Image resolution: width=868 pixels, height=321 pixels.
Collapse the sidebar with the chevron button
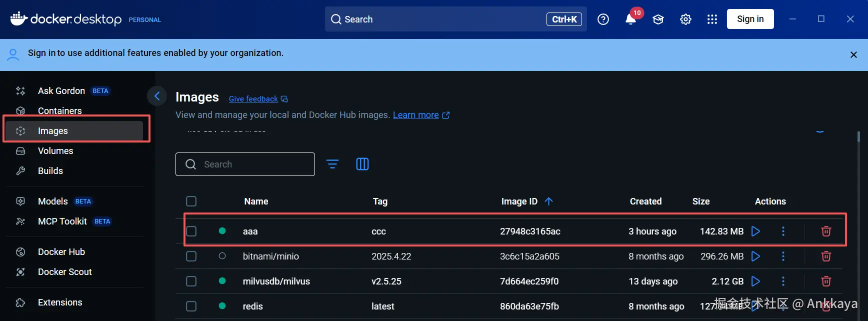(x=157, y=96)
